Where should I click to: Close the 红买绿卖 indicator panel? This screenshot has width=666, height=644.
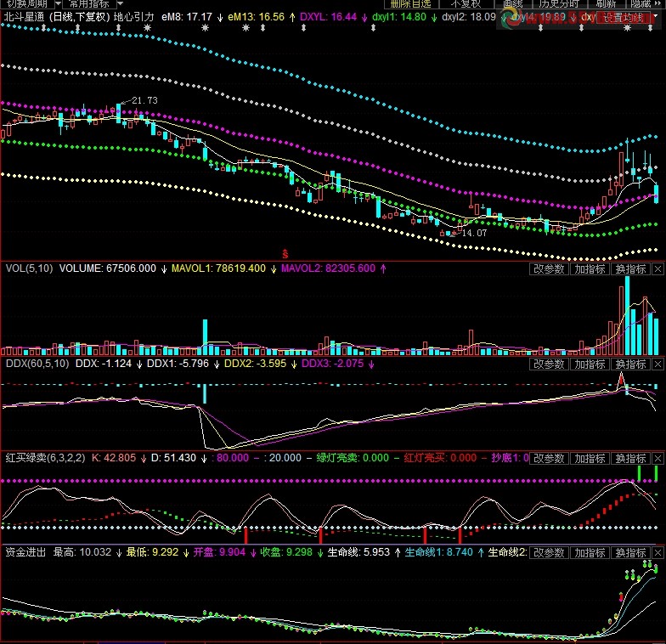point(658,459)
